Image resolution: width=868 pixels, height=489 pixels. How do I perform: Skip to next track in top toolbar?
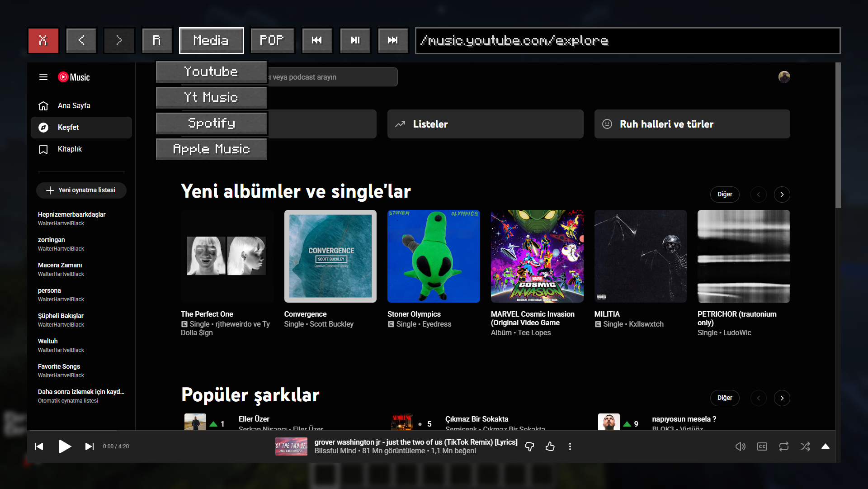click(x=393, y=41)
